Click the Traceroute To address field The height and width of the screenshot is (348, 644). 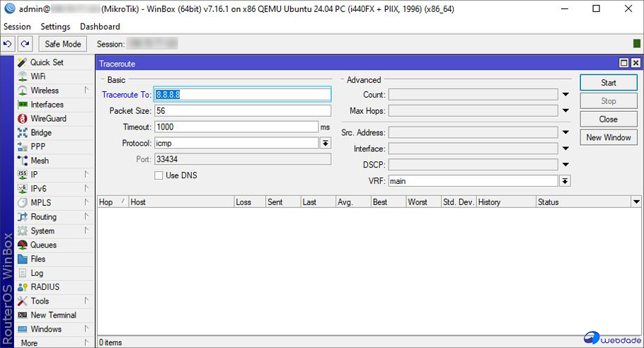pyautogui.click(x=243, y=95)
